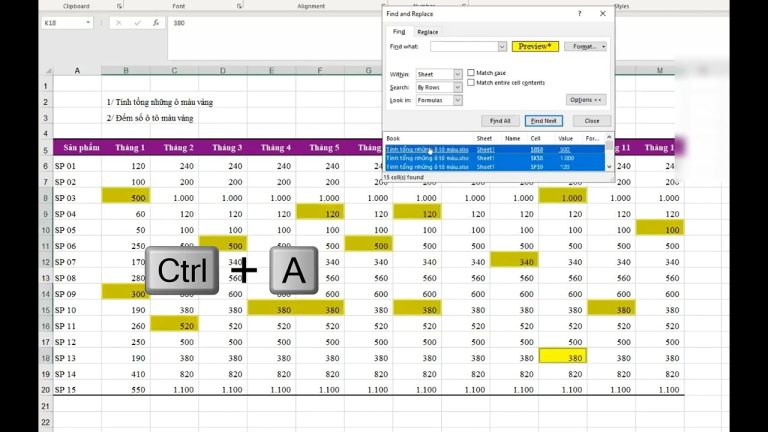Image resolution: width=768 pixels, height=432 pixels.
Task: Select row 21 header
Action: click(x=46, y=406)
